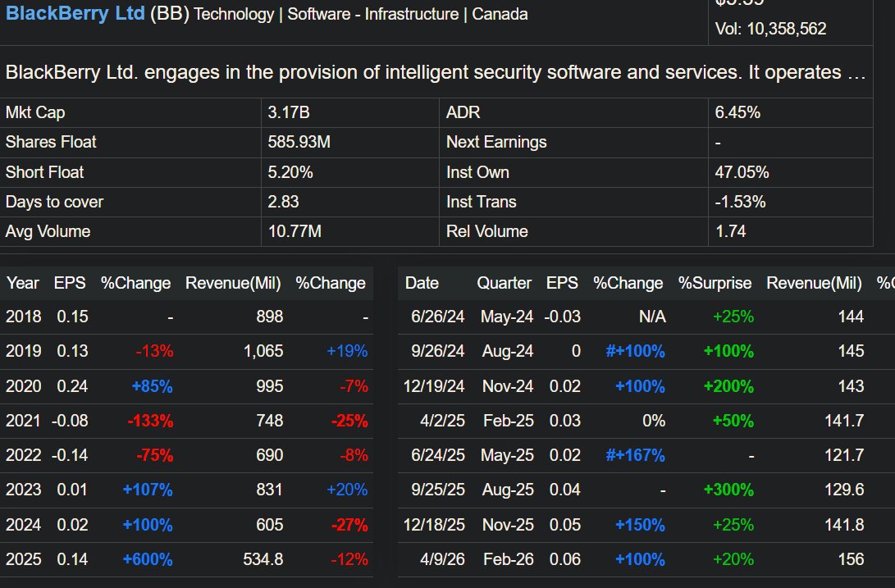Select the 585.93M shares float value

pos(299,142)
